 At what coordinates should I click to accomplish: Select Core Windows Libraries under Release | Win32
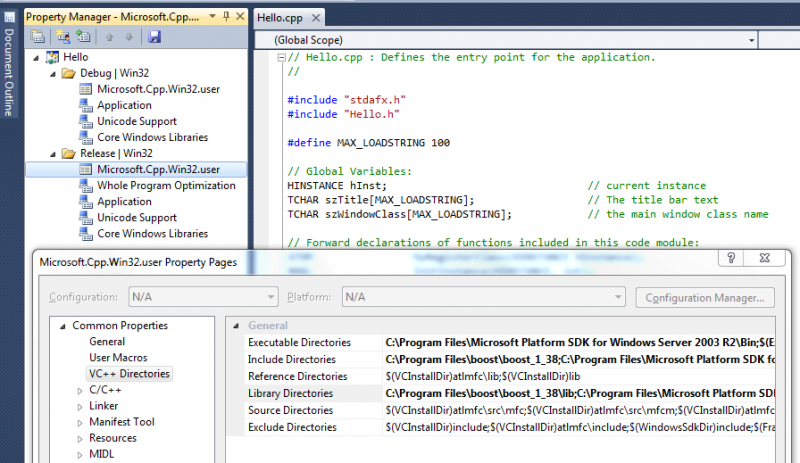pos(153,233)
